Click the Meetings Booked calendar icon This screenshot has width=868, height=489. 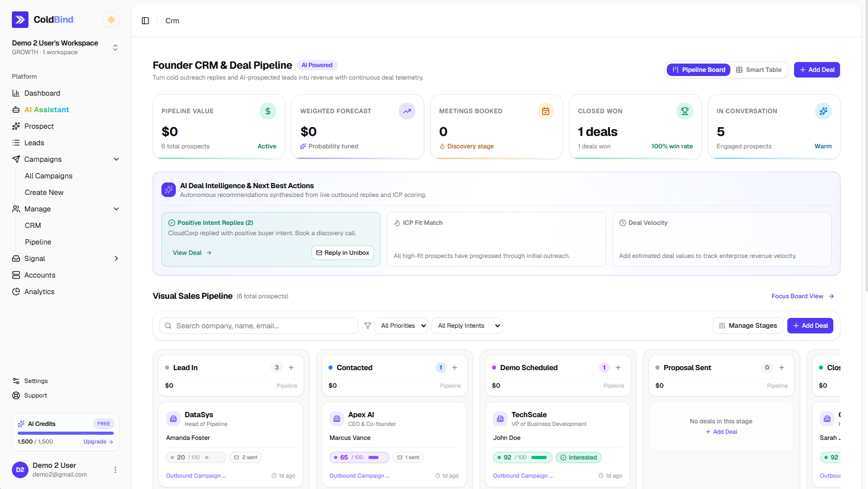click(546, 111)
